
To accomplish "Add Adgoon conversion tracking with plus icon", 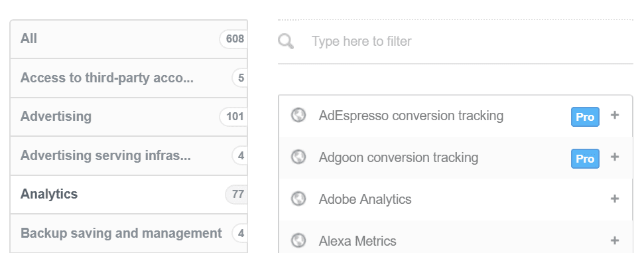I will click(x=614, y=157).
